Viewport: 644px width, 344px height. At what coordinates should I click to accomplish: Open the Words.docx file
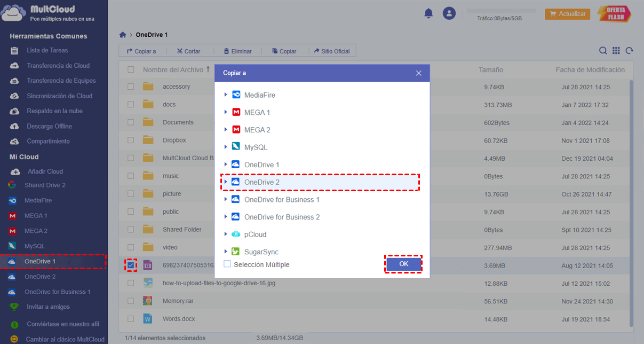pyautogui.click(x=179, y=319)
